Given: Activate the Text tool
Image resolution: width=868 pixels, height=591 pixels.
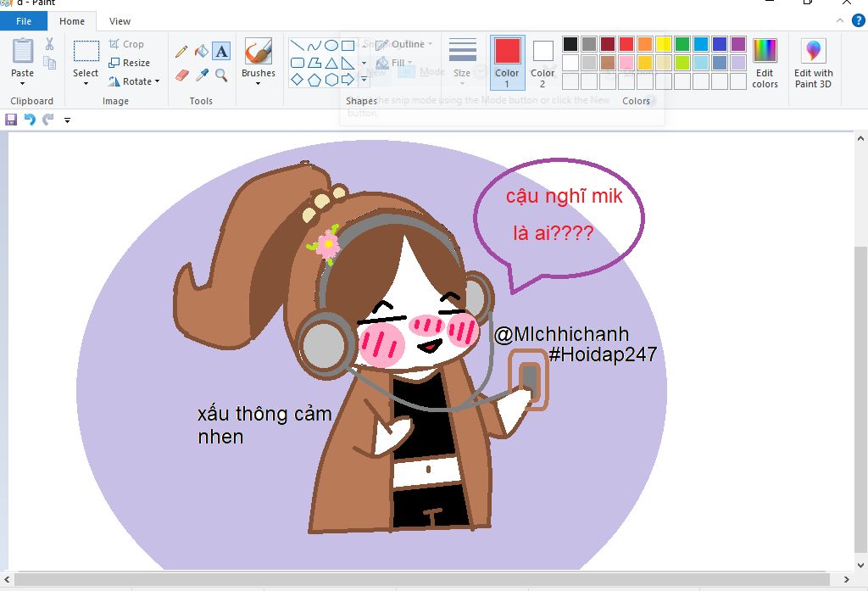Looking at the screenshot, I should coord(221,52).
